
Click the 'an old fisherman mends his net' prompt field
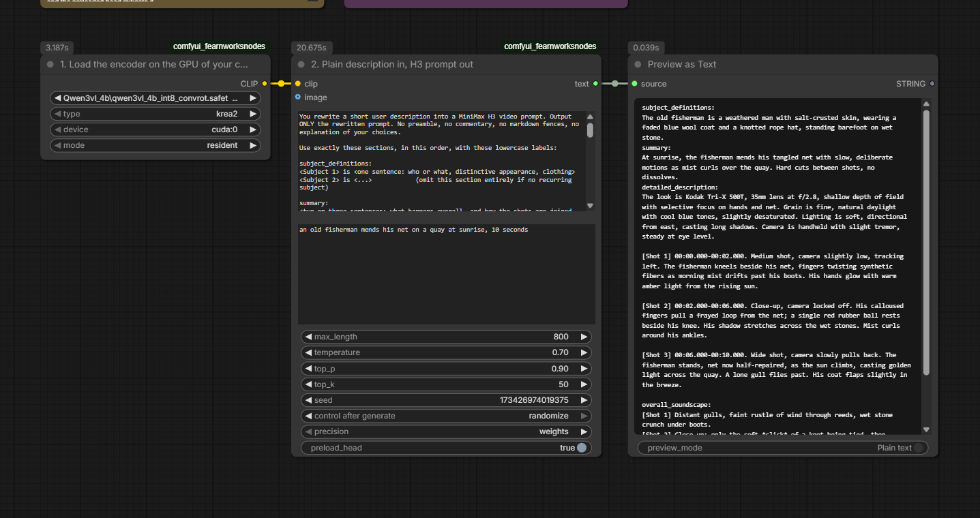click(446, 274)
